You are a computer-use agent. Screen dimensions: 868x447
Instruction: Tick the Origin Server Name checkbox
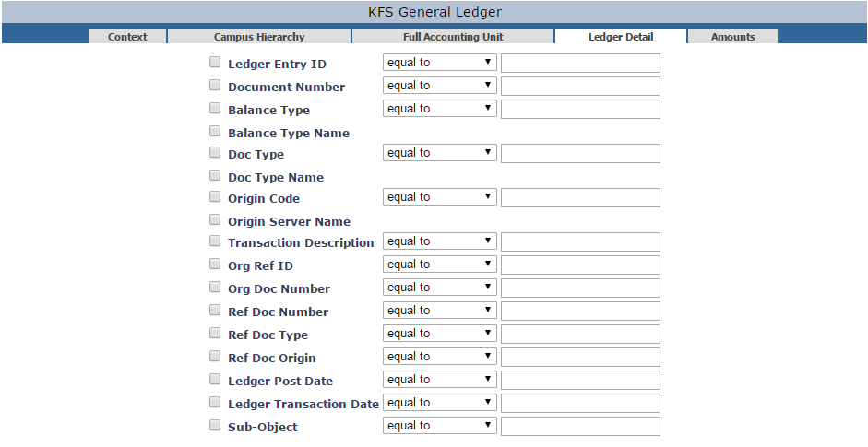pyautogui.click(x=215, y=219)
